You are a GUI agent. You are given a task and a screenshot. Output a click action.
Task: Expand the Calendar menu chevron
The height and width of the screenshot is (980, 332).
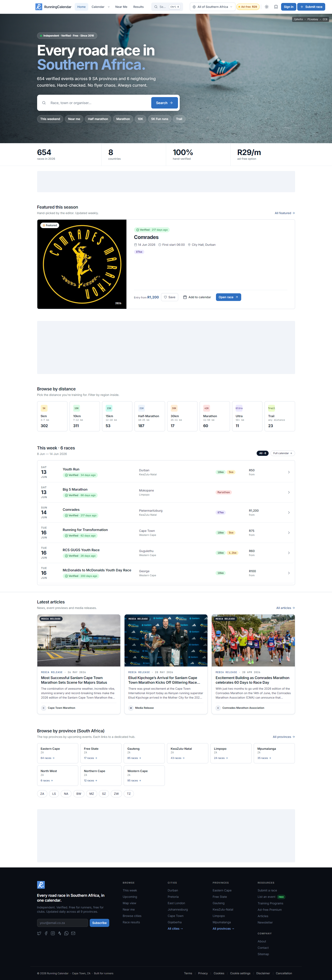pos(109,7)
